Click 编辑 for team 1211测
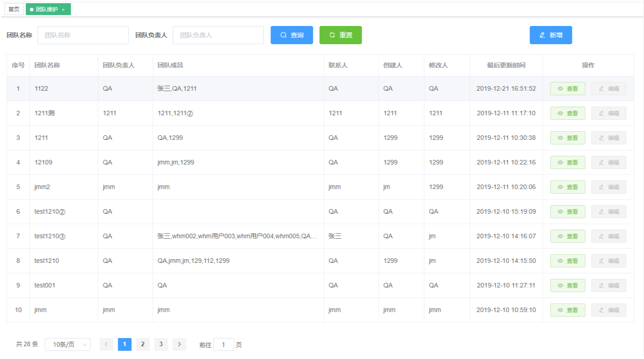Viewport: 644px width, 359px height. [609, 113]
